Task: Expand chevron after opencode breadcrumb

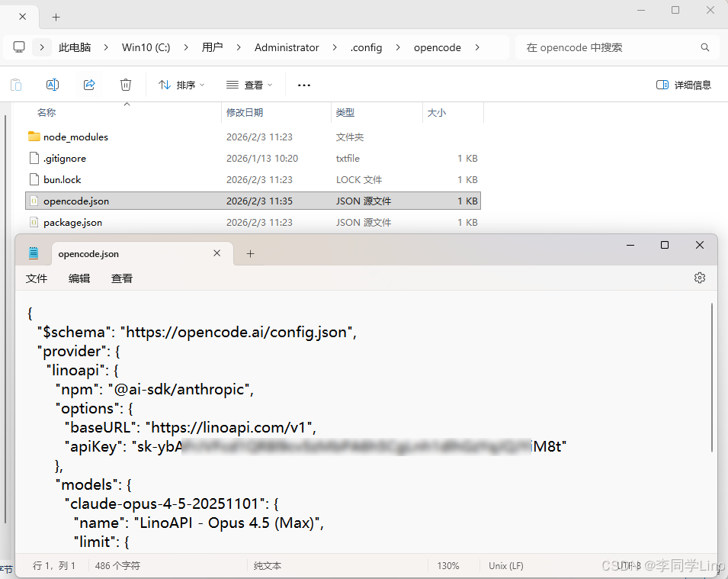Action: (x=477, y=47)
